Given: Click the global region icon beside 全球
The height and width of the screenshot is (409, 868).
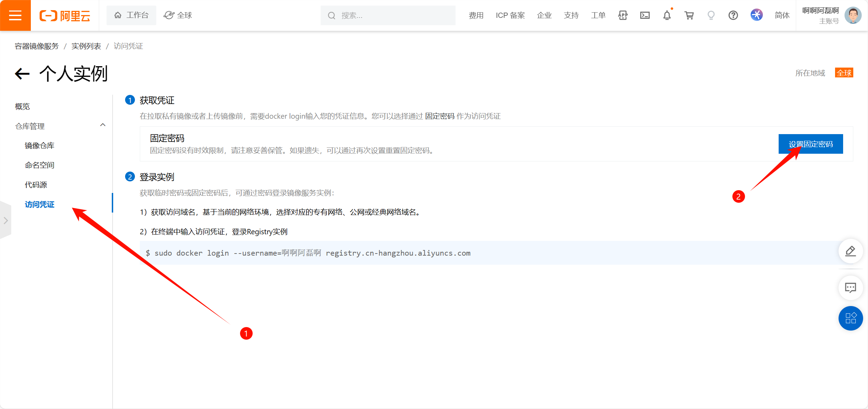Looking at the screenshot, I should (169, 15).
